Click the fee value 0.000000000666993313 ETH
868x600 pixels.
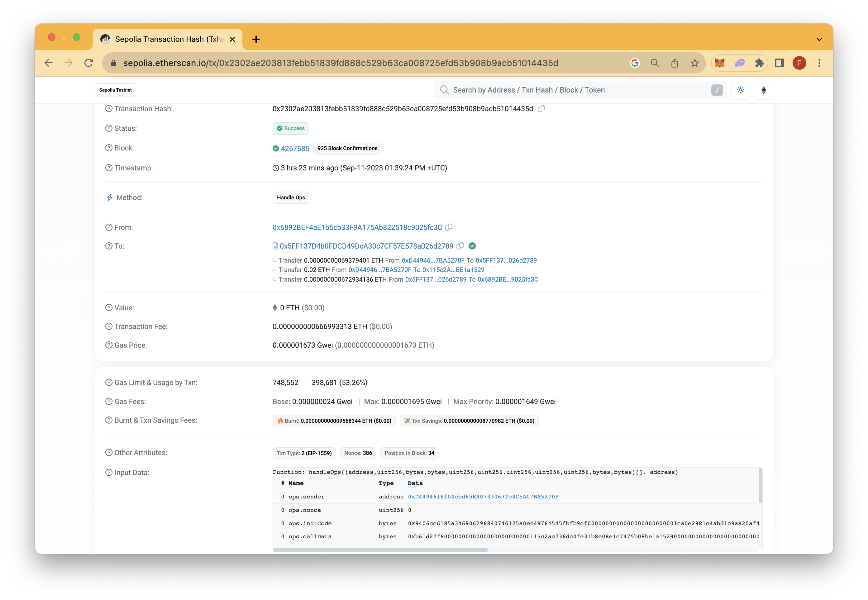click(320, 326)
